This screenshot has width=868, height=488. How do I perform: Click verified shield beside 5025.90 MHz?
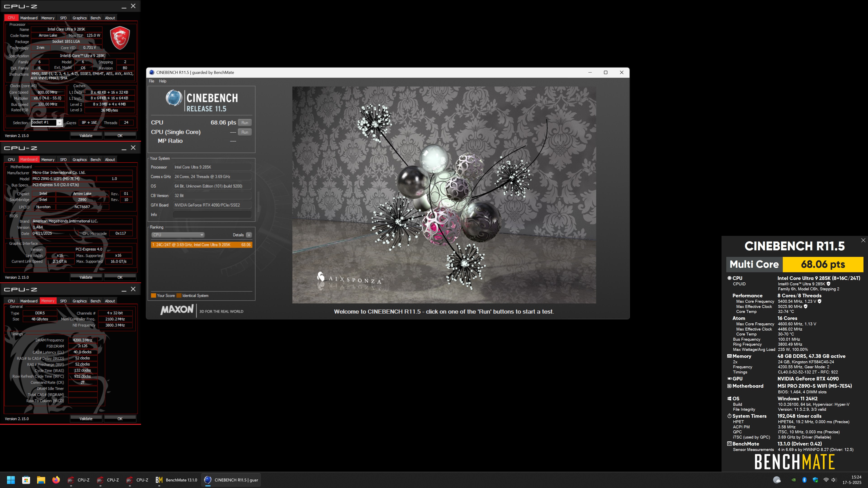[x=806, y=307]
